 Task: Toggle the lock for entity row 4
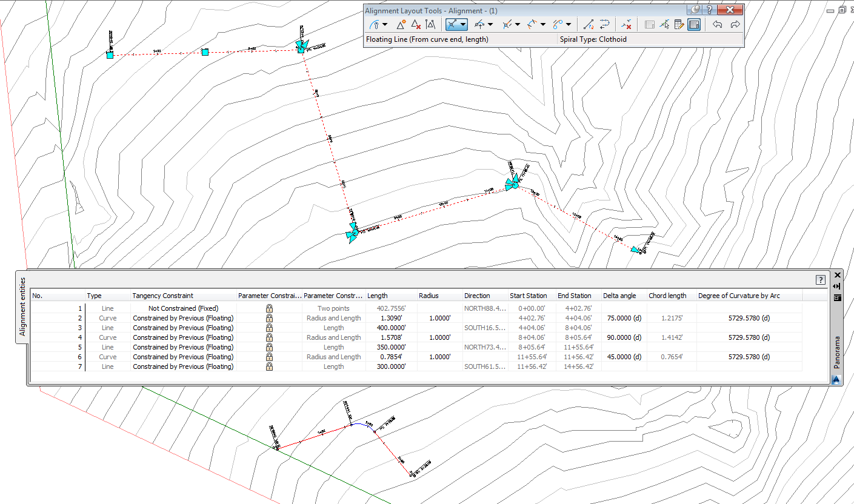point(269,337)
